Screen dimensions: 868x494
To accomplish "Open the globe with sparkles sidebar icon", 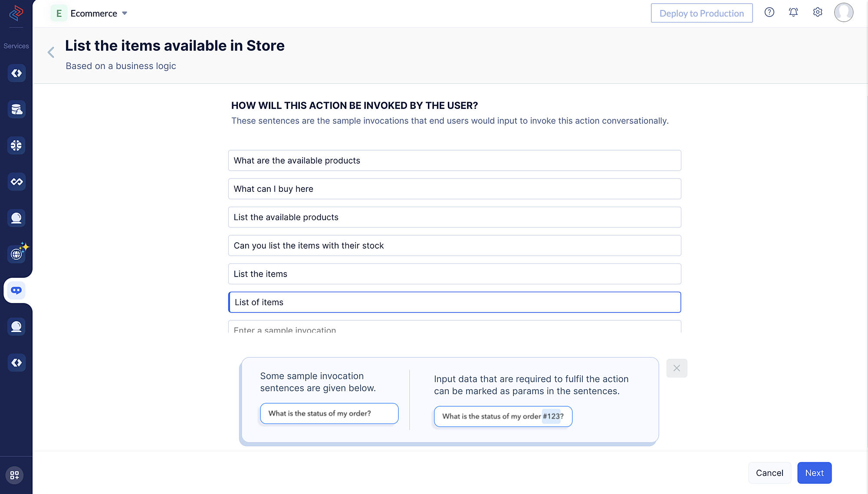I will [x=17, y=254].
